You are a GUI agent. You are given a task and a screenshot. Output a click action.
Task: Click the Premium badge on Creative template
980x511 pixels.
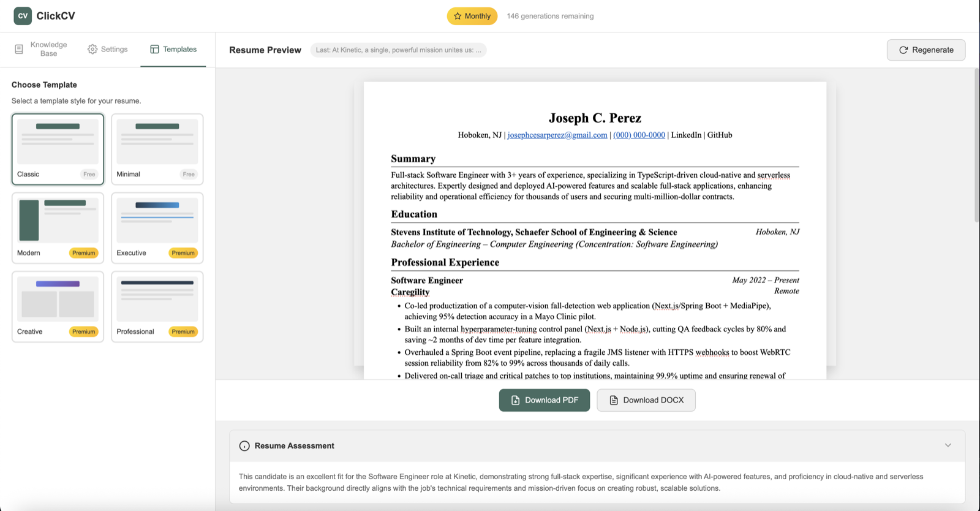[x=83, y=331]
